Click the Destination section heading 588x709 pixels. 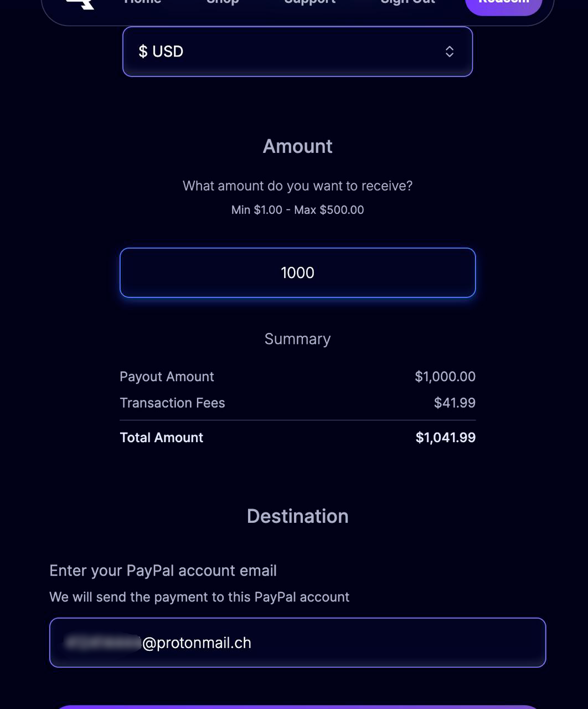coord(297,516)
